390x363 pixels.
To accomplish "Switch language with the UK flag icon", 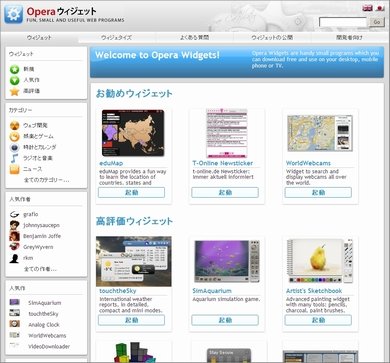I will 367,8.
